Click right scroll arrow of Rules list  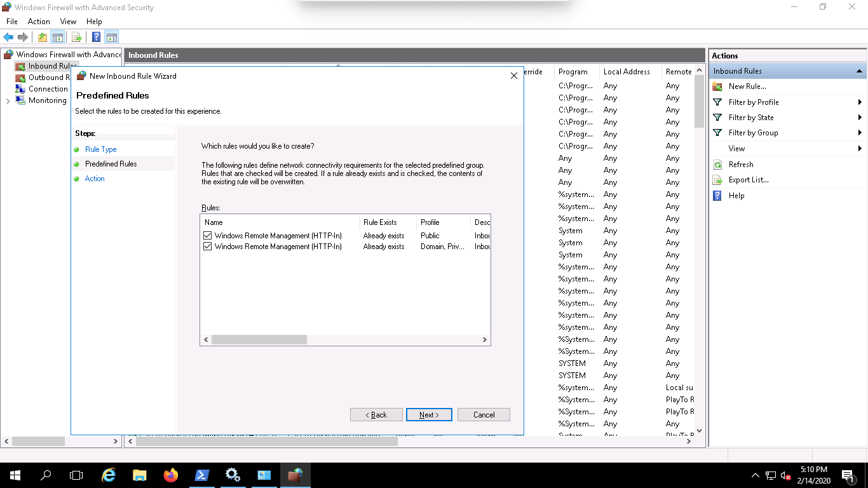[x=485, y=340]
